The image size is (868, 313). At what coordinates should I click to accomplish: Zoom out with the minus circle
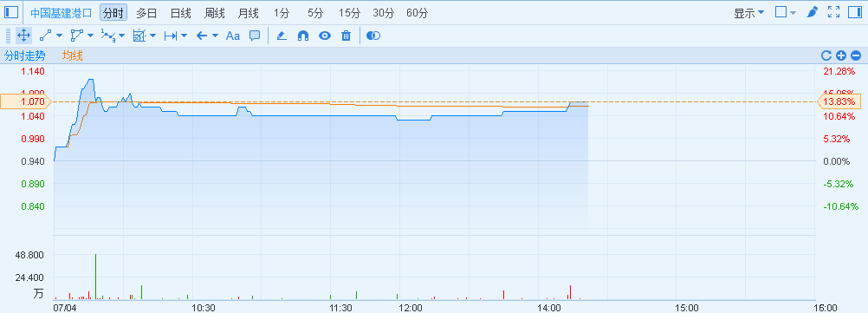856,55
